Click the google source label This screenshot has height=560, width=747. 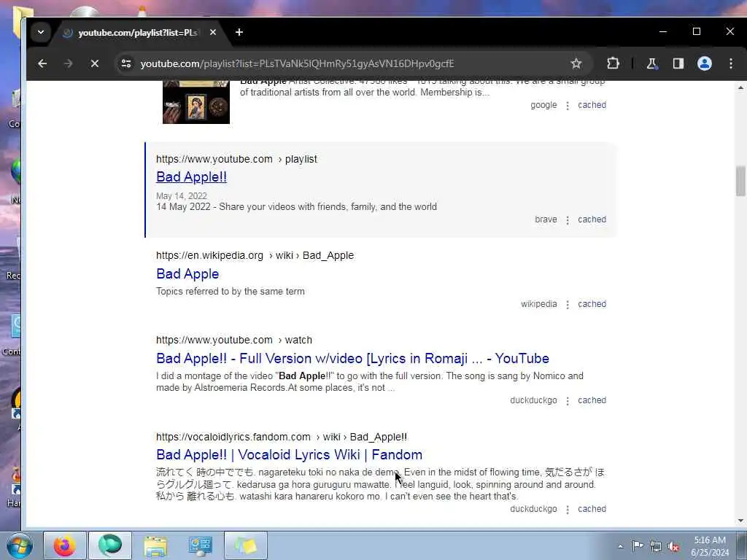click(x=543, y=105)
